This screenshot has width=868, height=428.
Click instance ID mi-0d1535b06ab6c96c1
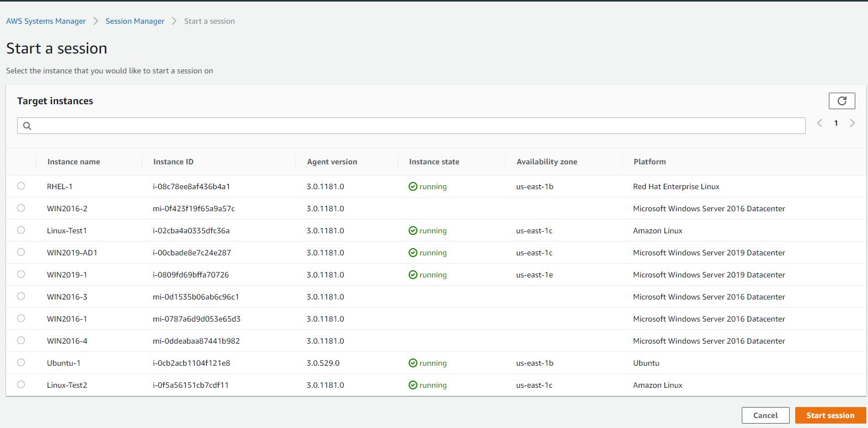pos(196,297)
